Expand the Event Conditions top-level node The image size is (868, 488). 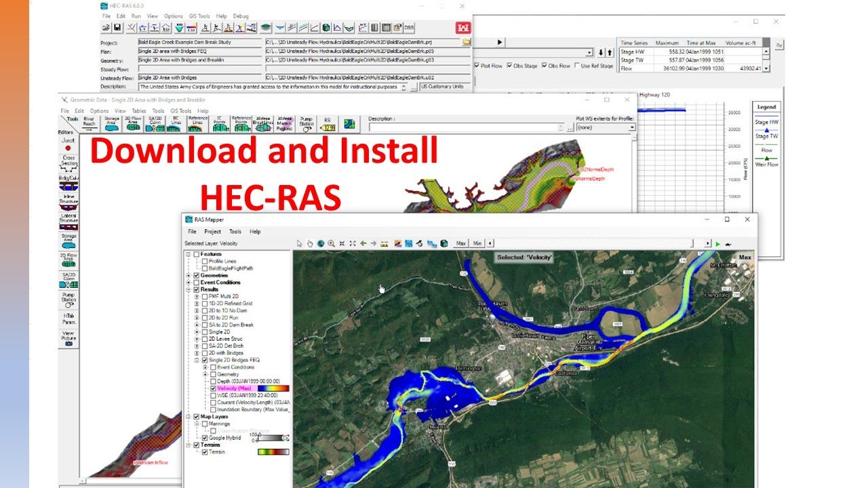point(189,283)
